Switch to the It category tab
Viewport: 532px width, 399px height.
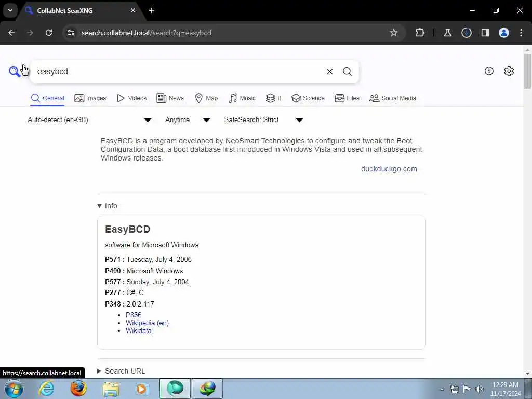tap(273, 98)
